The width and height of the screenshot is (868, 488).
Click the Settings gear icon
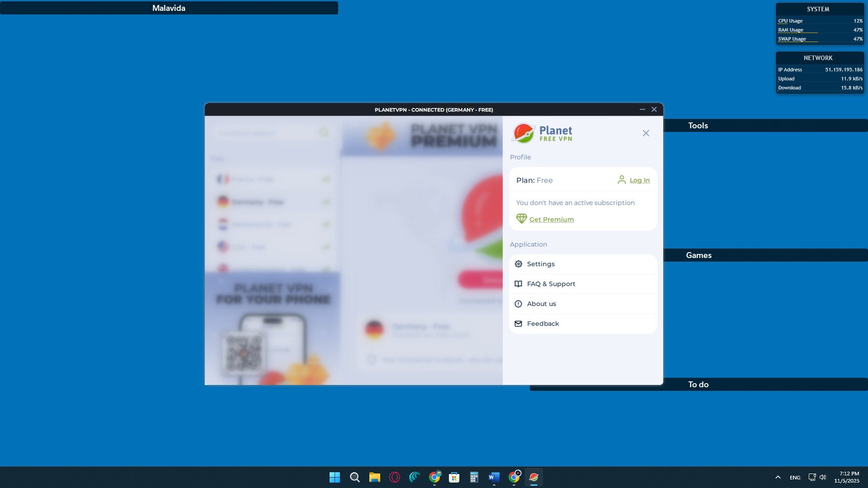coord(519,264)
